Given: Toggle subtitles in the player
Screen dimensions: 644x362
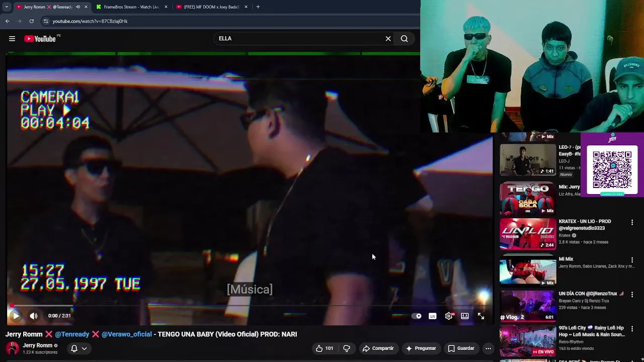Looking at the screenshot, I should pyautogui.click(x=433, y=316).
